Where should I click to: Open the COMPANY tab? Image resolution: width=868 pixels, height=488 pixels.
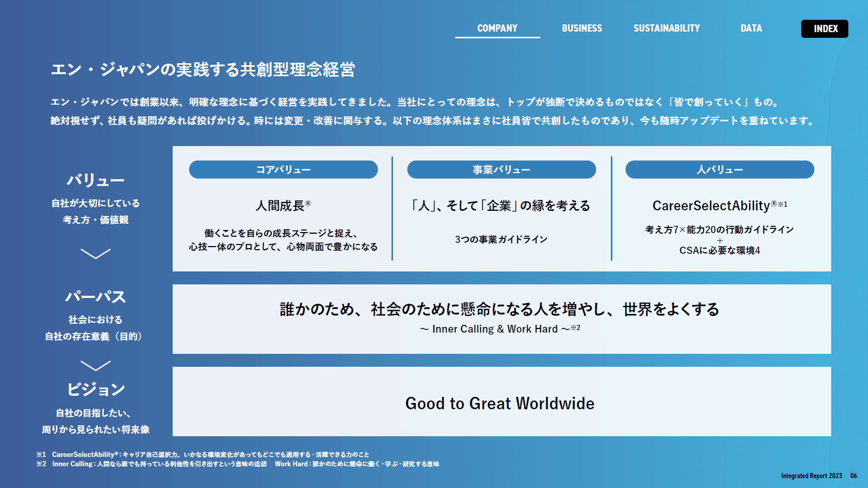tap(497, 28)
